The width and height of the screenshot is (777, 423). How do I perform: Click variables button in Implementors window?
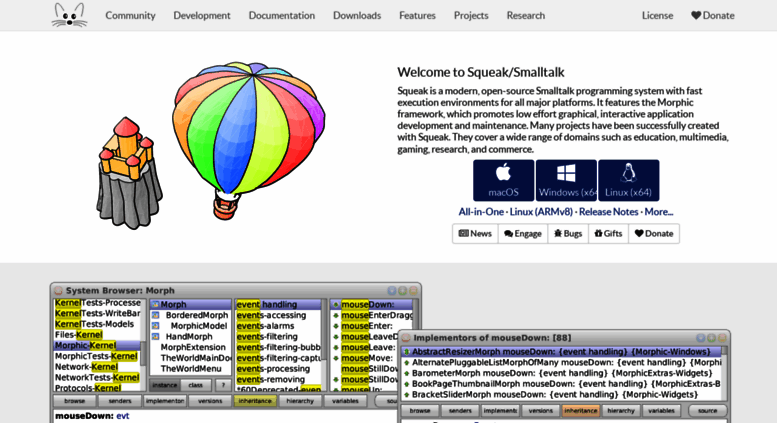tap(661, 411)
